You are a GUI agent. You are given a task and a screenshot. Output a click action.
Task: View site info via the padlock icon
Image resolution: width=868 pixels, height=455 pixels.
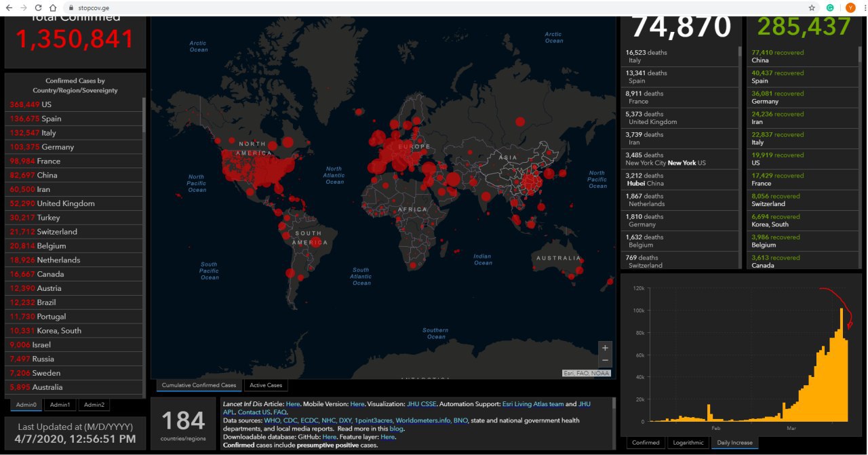click(x=71, y=7)
